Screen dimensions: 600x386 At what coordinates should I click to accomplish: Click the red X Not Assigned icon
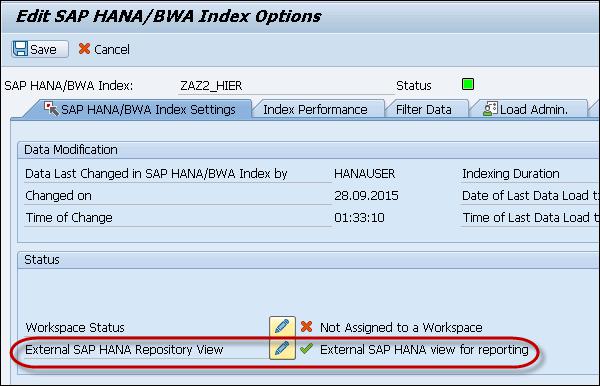click(x=307, y=326)
